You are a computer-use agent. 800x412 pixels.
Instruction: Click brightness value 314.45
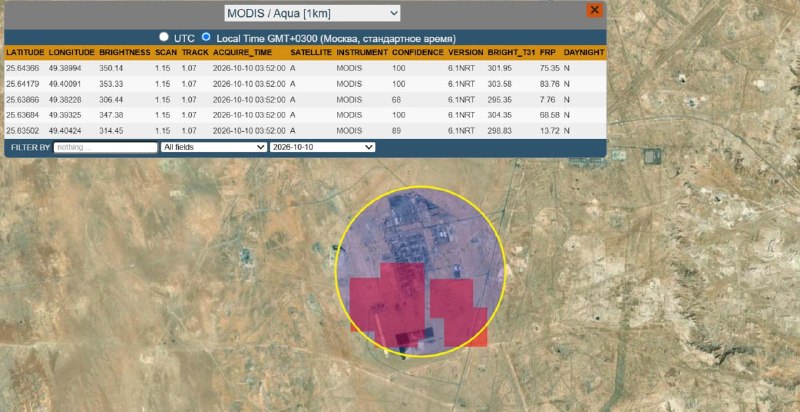pos(111,131)
